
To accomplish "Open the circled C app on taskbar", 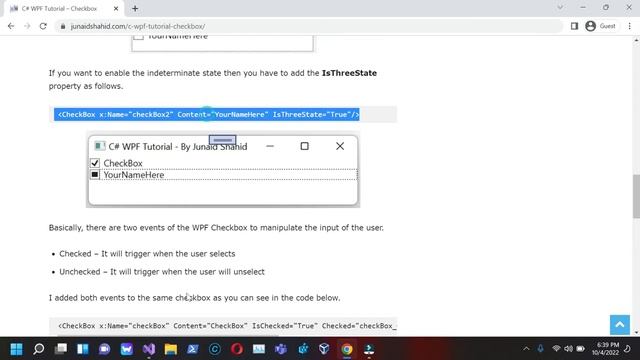I will [x=215, y=349].
